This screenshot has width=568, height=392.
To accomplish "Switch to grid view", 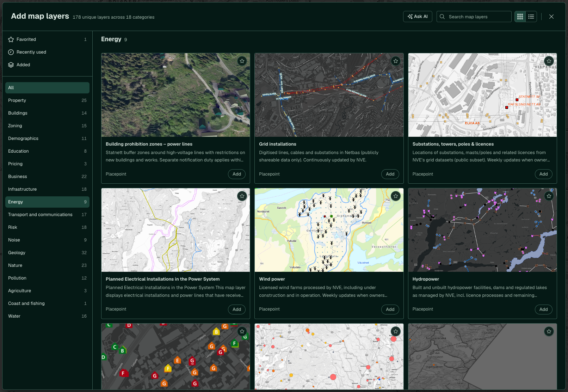I will [520, 17].
